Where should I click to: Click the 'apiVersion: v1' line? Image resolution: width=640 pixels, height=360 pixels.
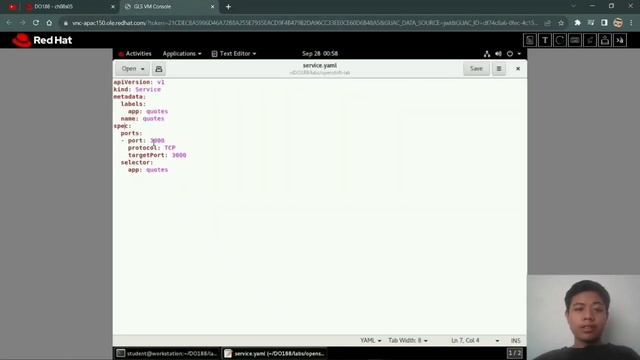tap(139, 82)
